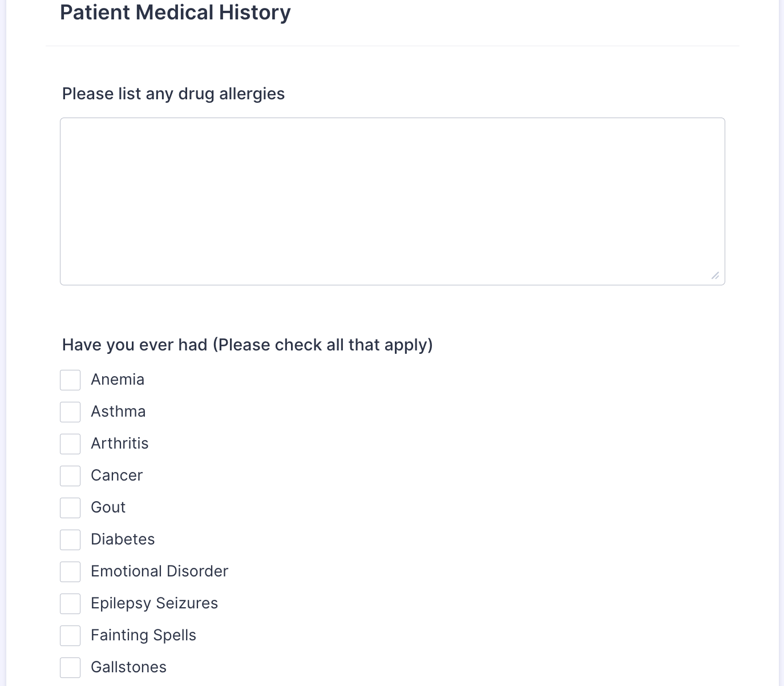The height and width of the screenshot is (686, 784).
Task: Check the Asthma checkbox
Action: [x=70, y=412]
